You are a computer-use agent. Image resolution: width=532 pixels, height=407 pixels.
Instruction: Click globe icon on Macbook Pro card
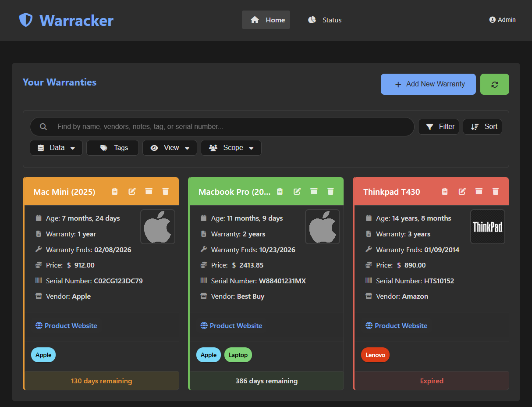click(x=204, y=325)
